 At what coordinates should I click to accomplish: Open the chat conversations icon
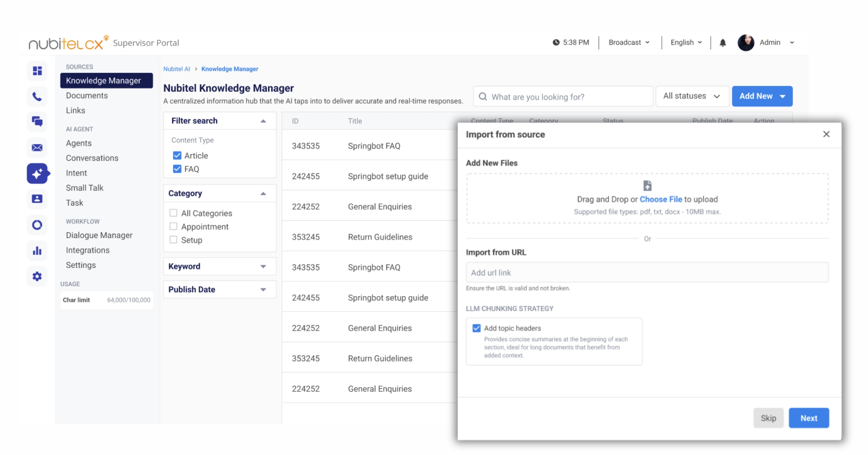[x=37, y=122]
